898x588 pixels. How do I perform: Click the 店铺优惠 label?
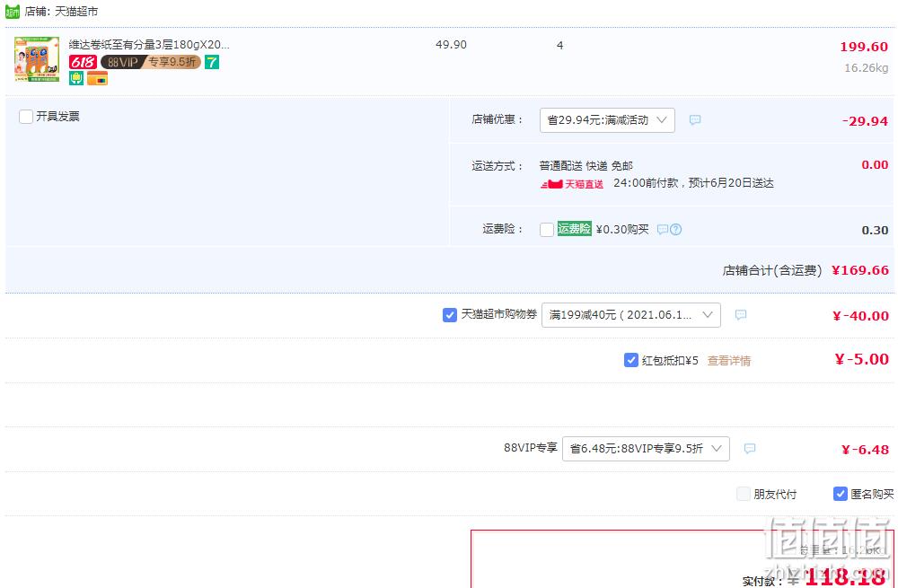497,119
